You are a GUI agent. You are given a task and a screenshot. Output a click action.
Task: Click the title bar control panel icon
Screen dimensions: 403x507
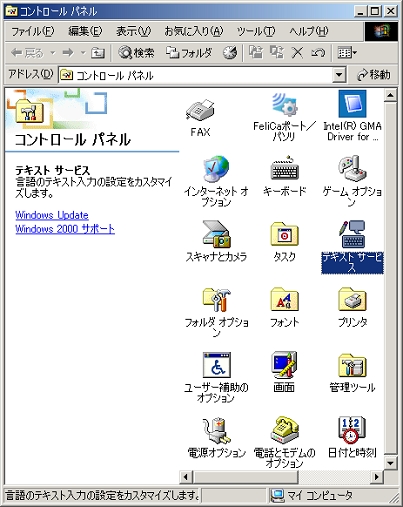[12, 12]
